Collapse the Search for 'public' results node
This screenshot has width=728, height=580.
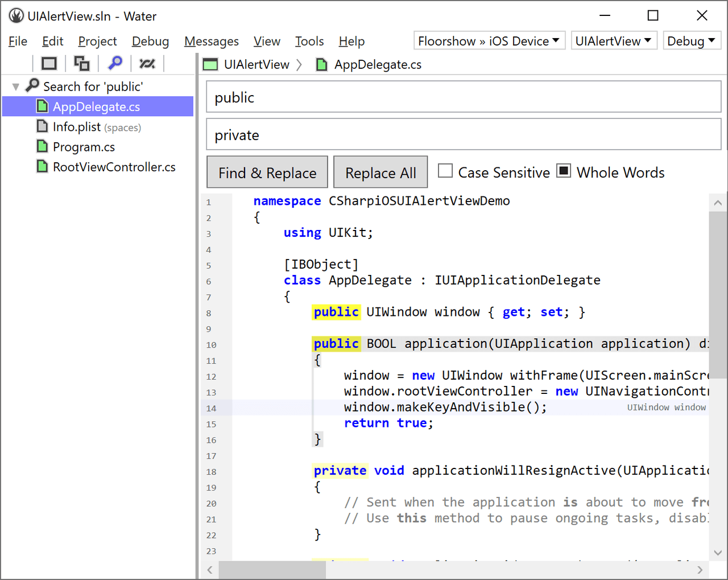coord(16,87)
